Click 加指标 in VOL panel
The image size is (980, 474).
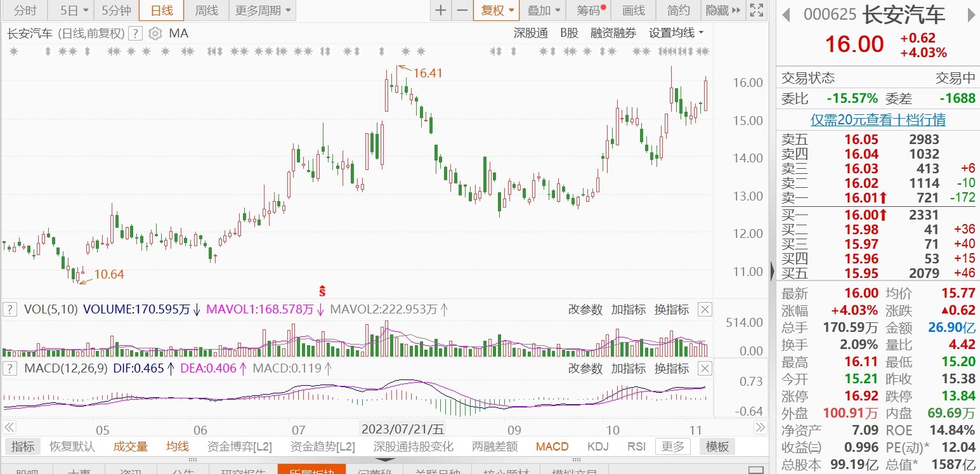click(628, 310)
